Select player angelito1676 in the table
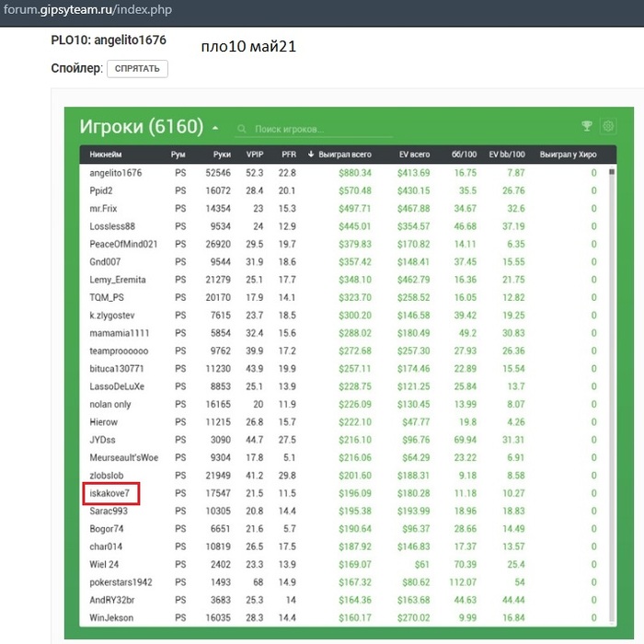 pyautogui.click(x=116, y=173)
